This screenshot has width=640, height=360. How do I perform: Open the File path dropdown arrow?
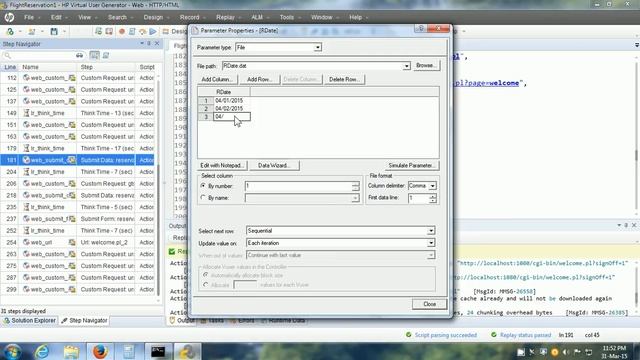coord(406,66)
